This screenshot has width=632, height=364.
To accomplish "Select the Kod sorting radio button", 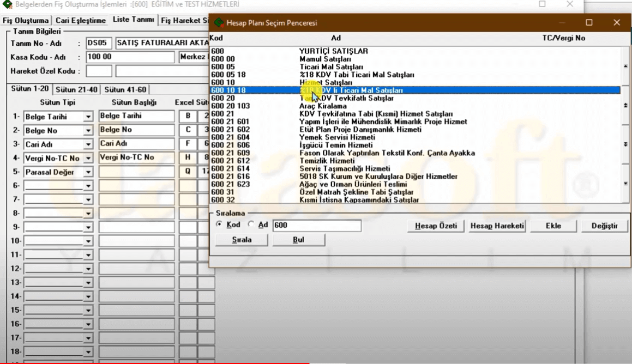I will click(x=219, y=225).
